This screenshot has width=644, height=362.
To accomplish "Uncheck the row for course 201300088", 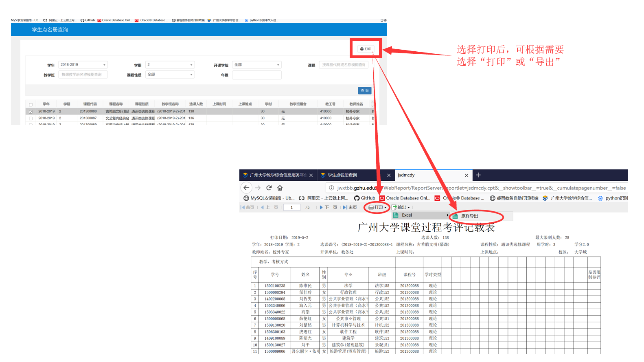I will (31, 112).
